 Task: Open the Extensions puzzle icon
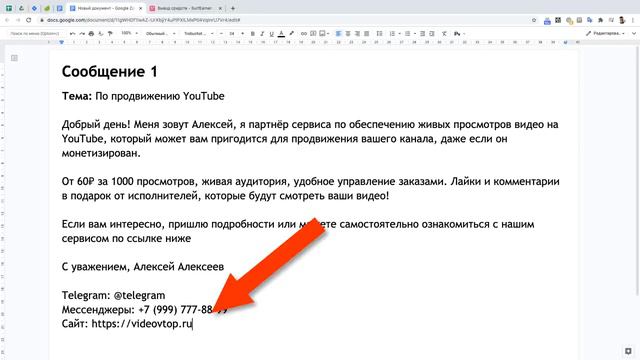(x=600, y=20)
